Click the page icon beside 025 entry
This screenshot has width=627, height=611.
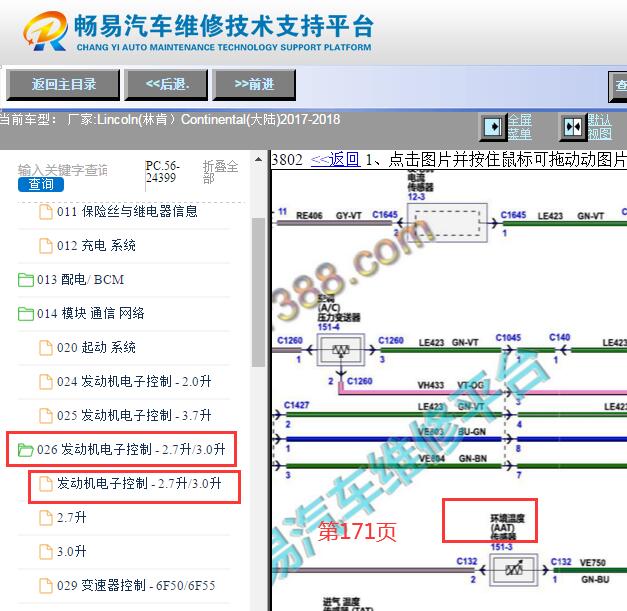tap(46, 415)
